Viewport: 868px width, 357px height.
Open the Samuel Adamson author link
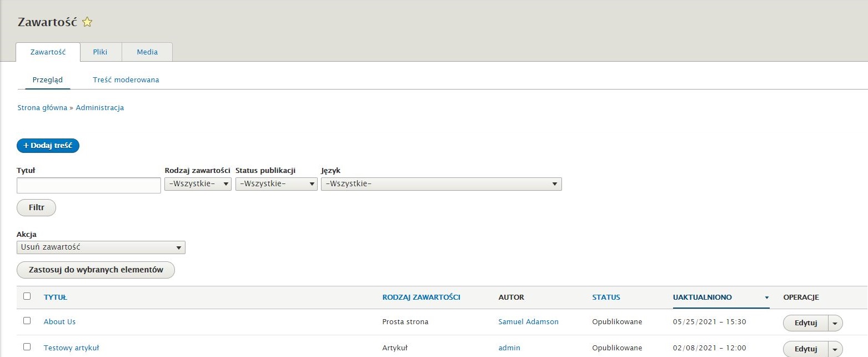[529, 321]
